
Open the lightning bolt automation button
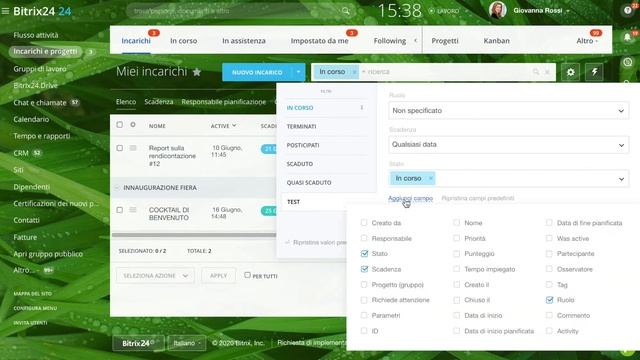(594, 72)
